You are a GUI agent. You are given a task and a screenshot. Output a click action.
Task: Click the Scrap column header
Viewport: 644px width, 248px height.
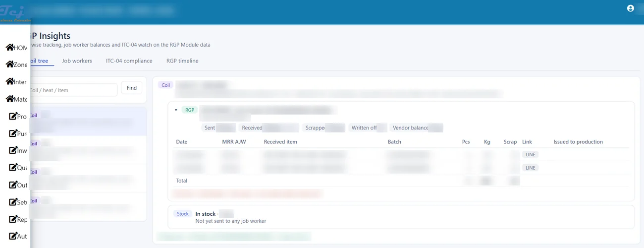[510, 142]
